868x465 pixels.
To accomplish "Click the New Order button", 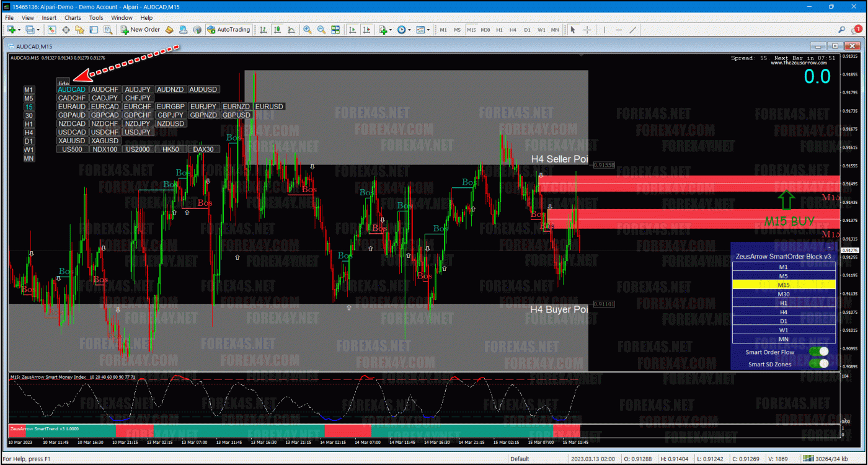I will tap(141, 30).
